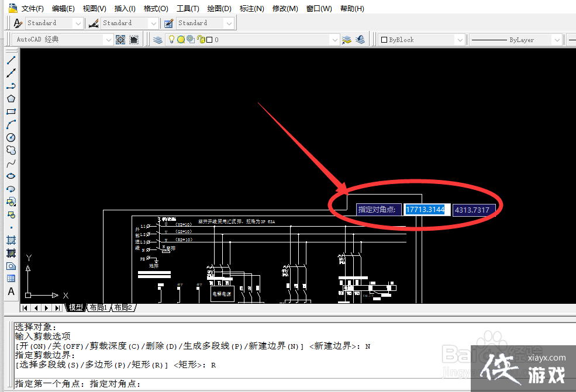Select the Line tool
The height and width of the screenshot is (392, 576).
tap(11, 60)
